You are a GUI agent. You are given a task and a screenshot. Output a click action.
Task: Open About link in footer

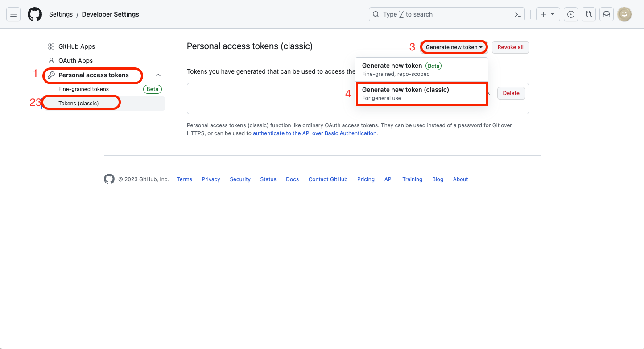click(460, 179)
